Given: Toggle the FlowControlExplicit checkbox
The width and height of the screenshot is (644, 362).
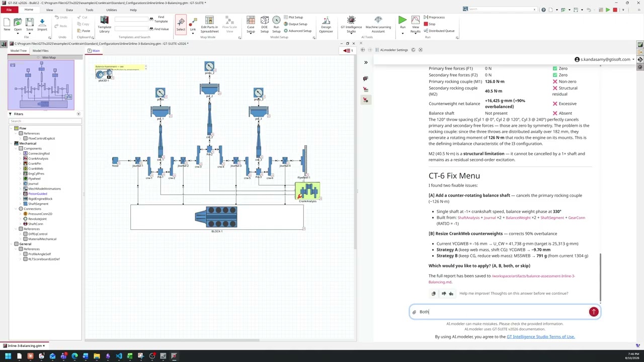Looking at the screenshot, I should 25,138.
